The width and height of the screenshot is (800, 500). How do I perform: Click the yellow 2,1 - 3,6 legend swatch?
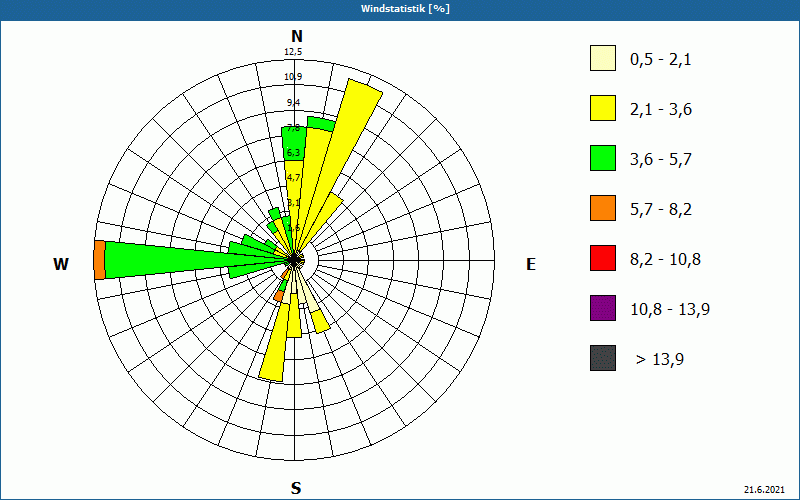pyautogui.click(x=603, y=108)
